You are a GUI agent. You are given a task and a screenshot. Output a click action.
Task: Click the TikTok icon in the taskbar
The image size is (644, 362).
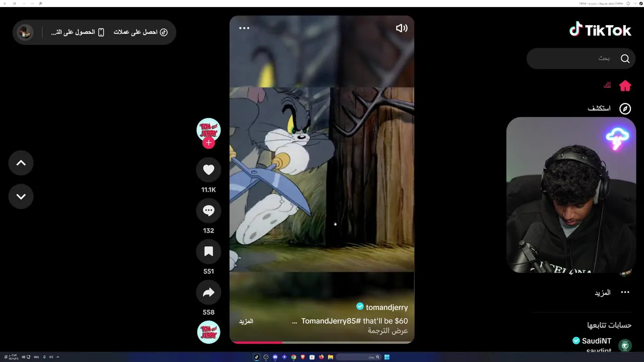(257, 357)
